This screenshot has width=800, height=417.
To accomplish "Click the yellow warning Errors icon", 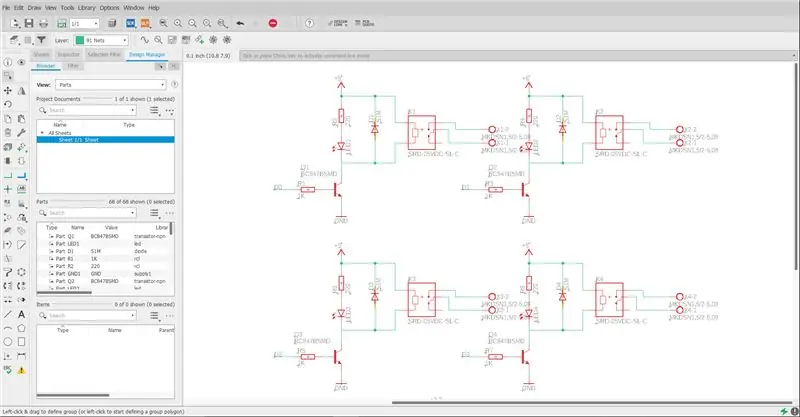I will (21, 370).
